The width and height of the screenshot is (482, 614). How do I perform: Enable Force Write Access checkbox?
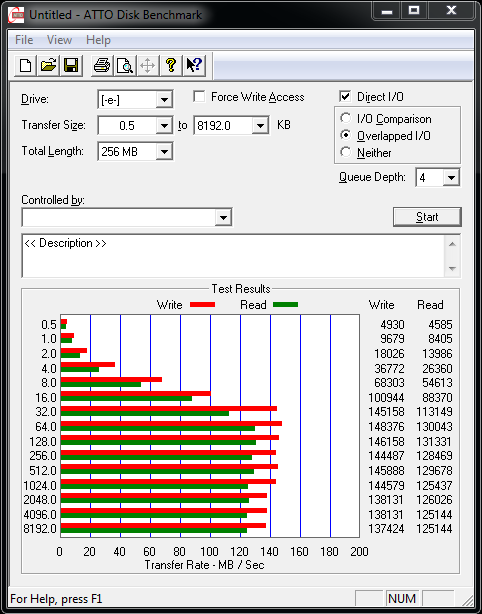[199, 96]
